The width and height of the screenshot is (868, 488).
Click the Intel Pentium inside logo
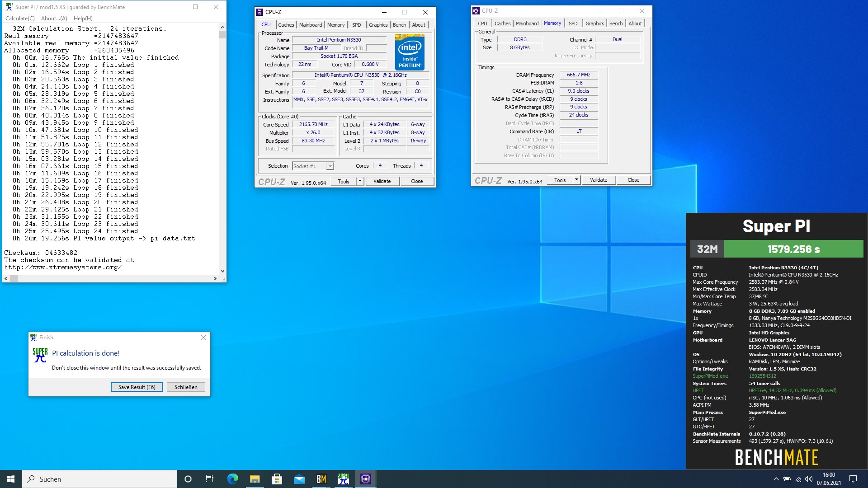coord(410,52)
